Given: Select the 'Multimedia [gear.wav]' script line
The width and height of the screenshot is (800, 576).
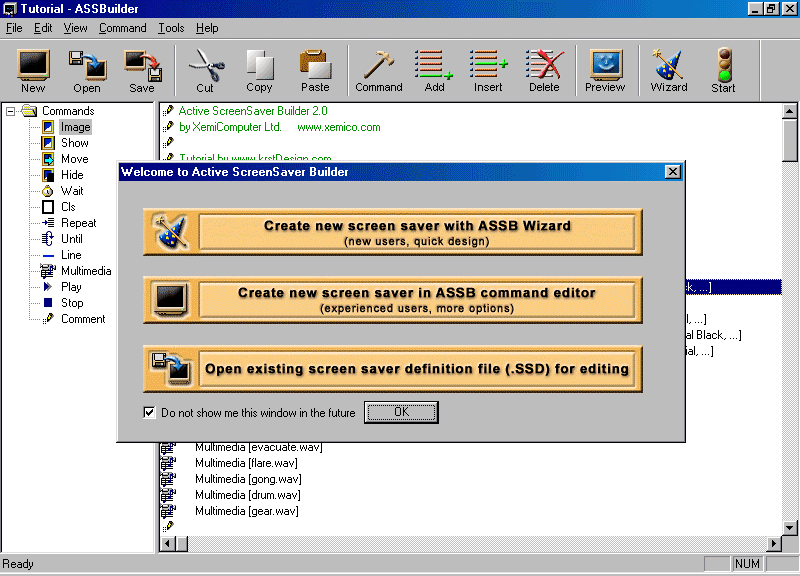Looking at the screenshot, I should pyautogui.click(x=246, y=511).
